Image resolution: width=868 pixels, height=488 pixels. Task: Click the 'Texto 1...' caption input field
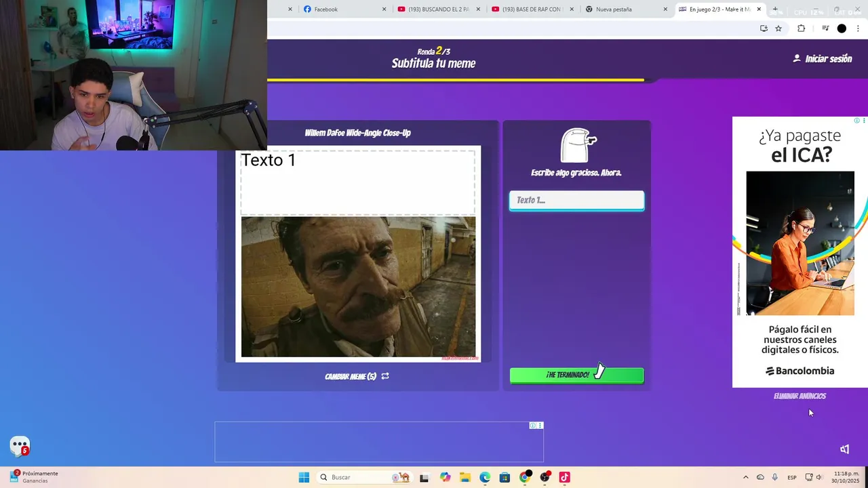coord(576,200)
